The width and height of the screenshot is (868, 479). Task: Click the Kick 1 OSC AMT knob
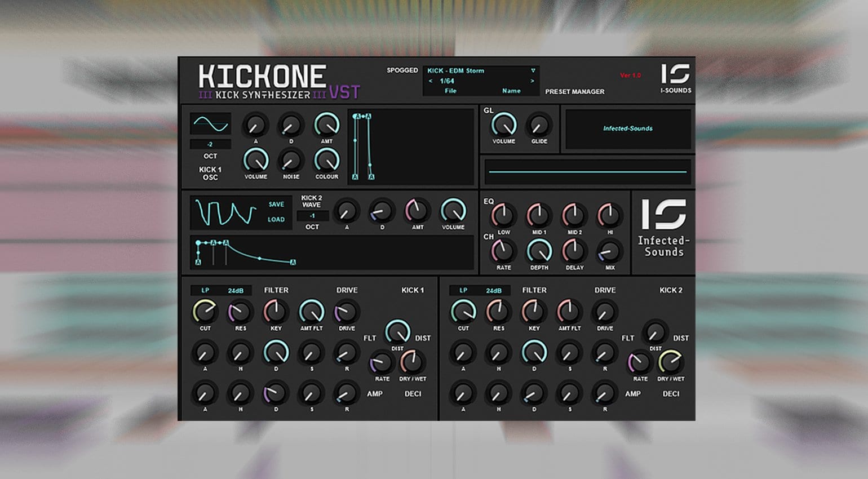327,125
